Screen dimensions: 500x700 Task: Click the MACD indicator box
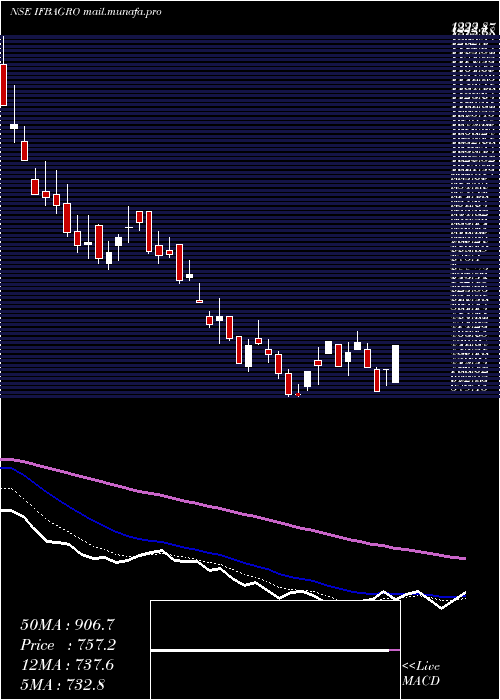point(275,650)
